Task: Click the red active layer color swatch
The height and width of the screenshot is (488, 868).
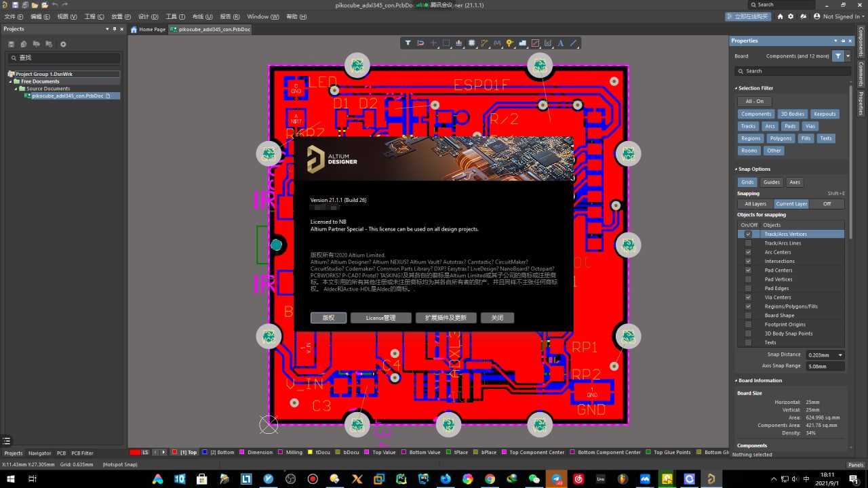Action: point(135,452)
